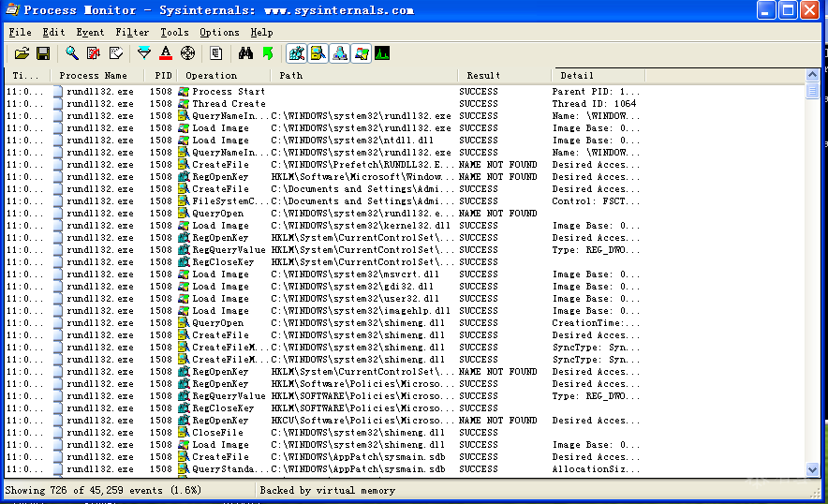Click the CloseFile operation icon
The width and height of the screenshot is (828, 504).
(x=184, y=433)
